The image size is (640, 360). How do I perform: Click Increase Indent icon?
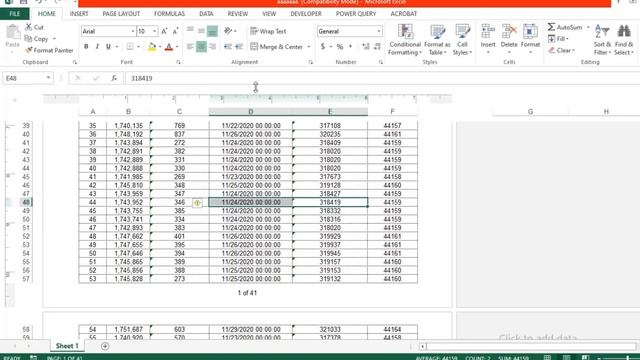coord(239,47)
